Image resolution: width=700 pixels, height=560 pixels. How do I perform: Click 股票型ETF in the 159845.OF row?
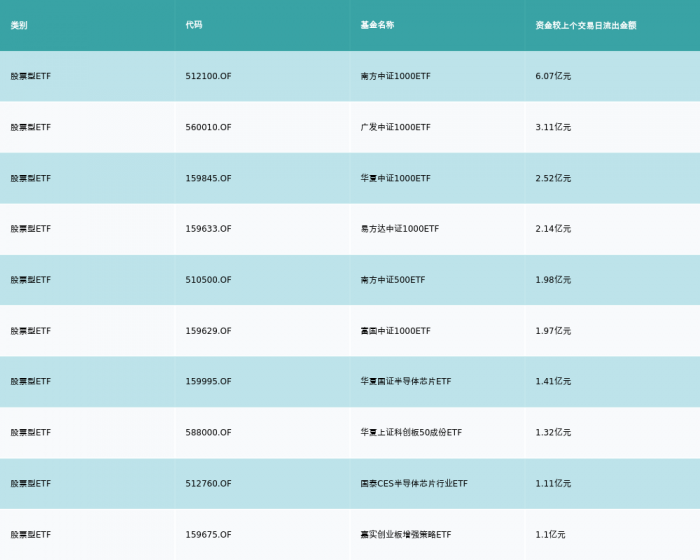(31, 178)
